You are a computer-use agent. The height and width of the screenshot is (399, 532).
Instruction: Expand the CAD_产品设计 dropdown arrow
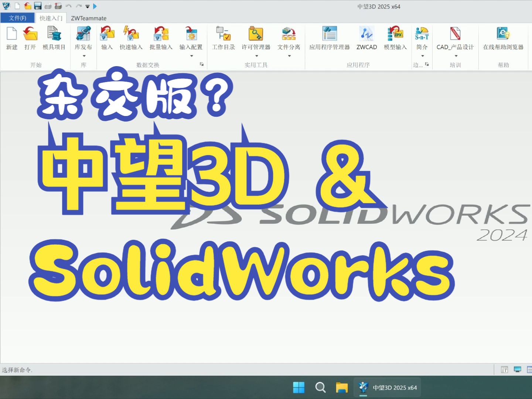click(x=456, y=56)
